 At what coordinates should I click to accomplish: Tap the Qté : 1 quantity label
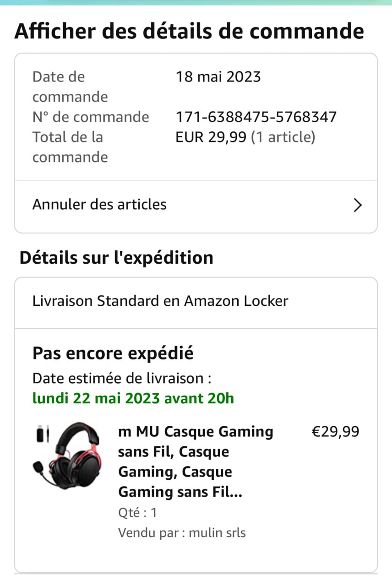(x=137, y=512)
